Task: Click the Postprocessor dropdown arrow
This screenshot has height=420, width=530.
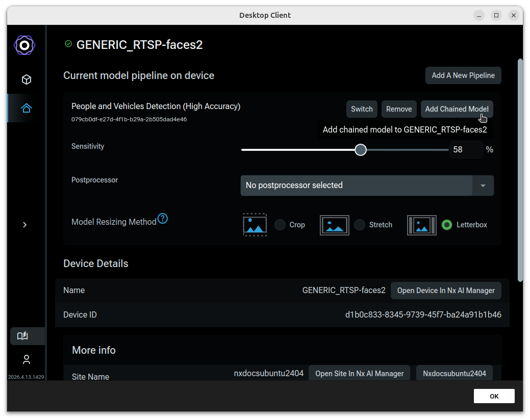Action: coord(483,186)
